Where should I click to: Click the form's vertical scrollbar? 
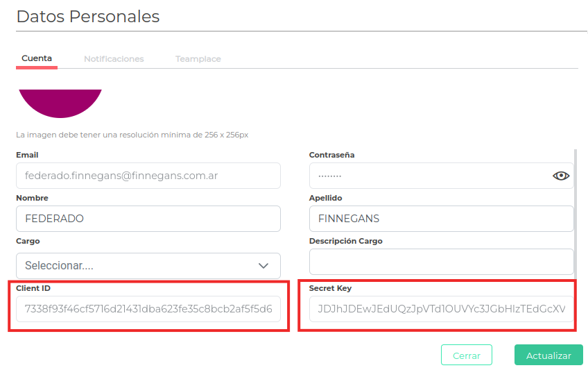pos(576,208)
